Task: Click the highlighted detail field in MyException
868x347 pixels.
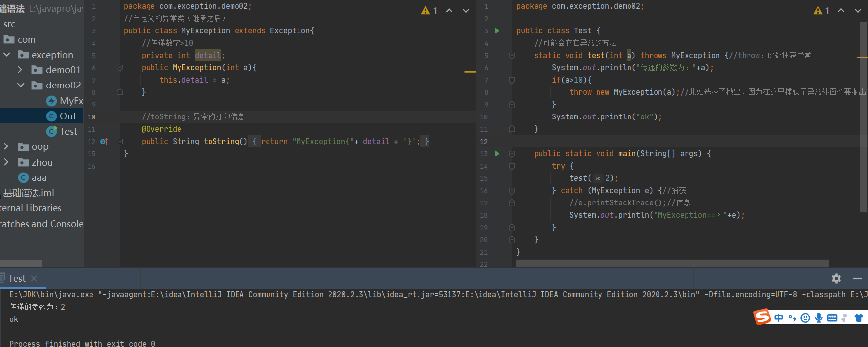Action: 208,56
